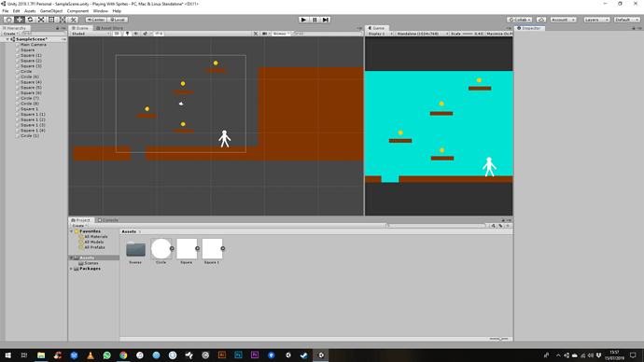
Task: Toggle handle rotation Local button
Action: [118, 20]
